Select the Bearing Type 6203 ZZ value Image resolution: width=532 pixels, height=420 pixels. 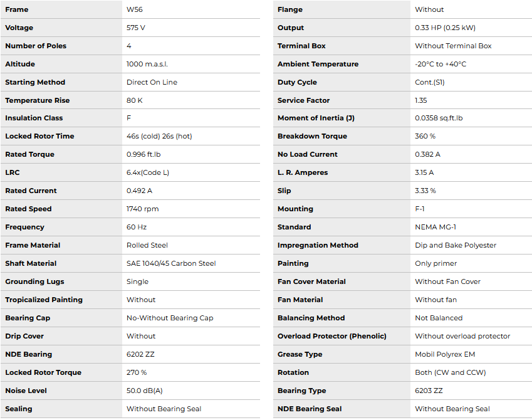(x=429, y=391)
